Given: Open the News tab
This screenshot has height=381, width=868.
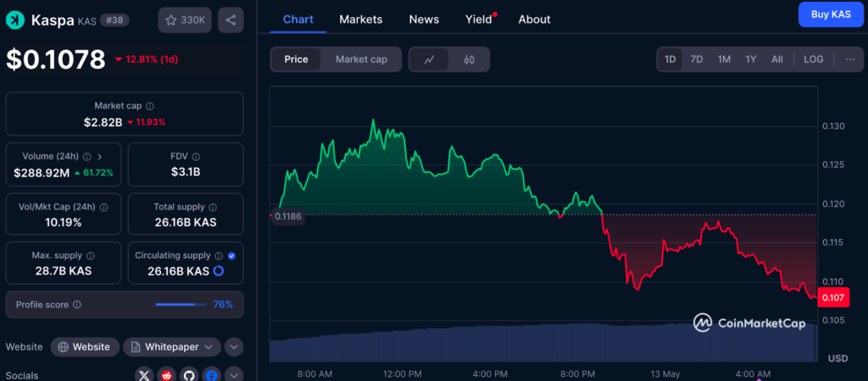Looking at the screenshot, I should 424,20.
